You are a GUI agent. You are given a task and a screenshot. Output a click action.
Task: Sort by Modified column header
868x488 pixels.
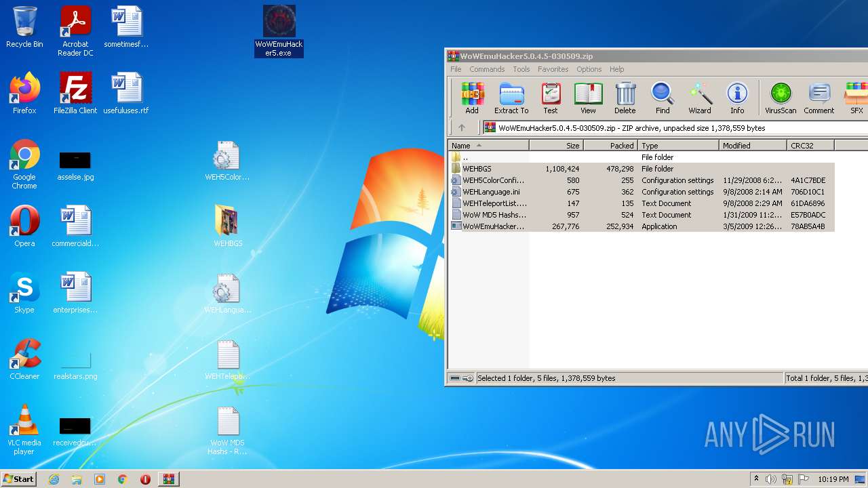[753, 146]
